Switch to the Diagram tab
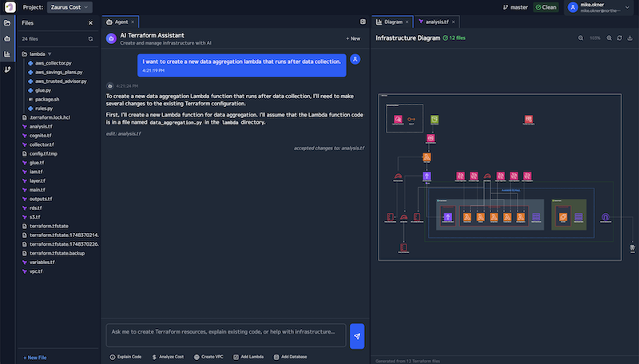The image size is (639, 364). tap(390, 22)
